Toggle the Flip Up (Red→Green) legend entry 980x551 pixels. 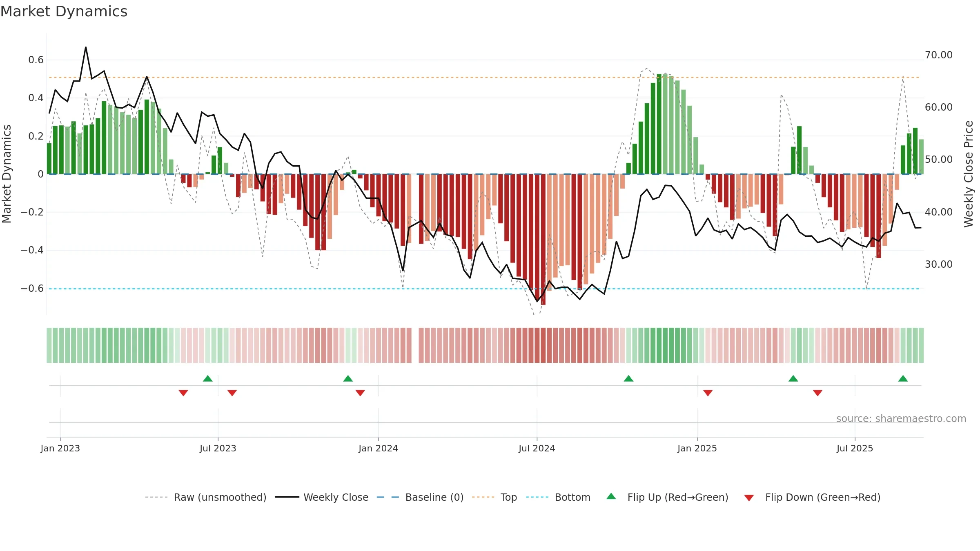[668, 497]
